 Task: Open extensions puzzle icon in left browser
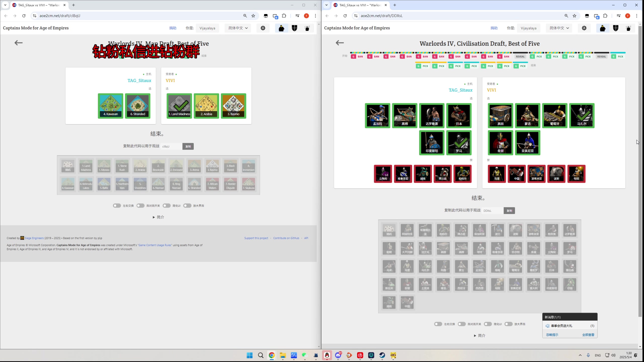(x=284, y=16)
